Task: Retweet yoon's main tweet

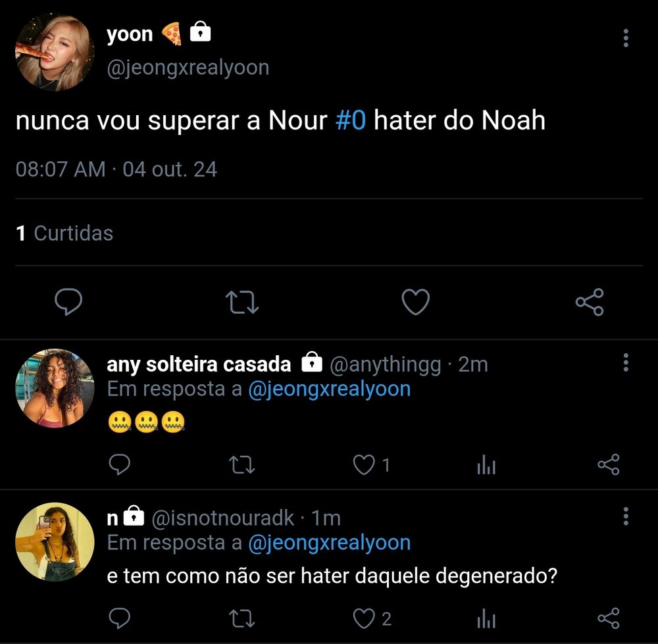Action: (241, 302)
